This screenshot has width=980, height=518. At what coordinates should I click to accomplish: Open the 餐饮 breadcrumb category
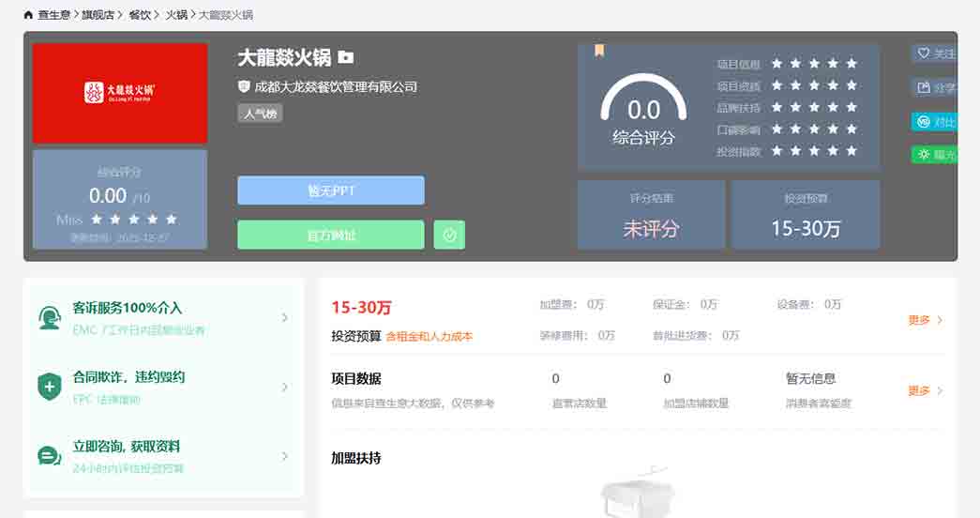click(140, 15)
